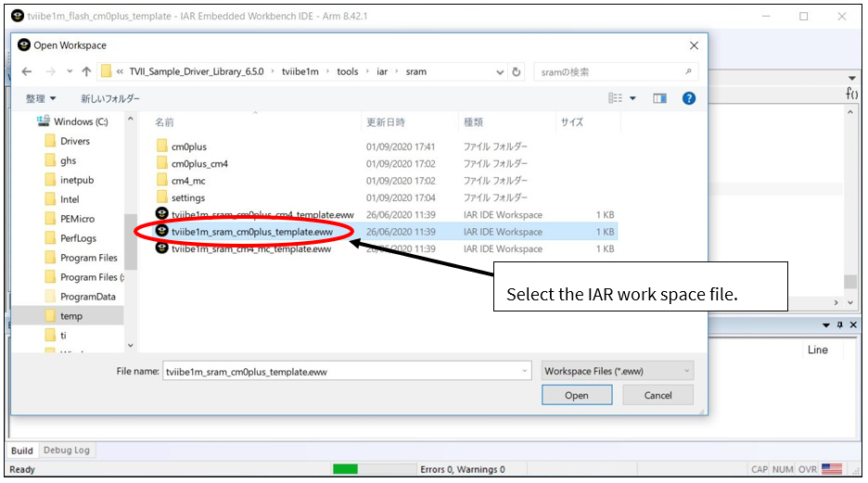Pin the build message pane in IAR
Screen dimensions: 868x483
[x=840, y=325]
